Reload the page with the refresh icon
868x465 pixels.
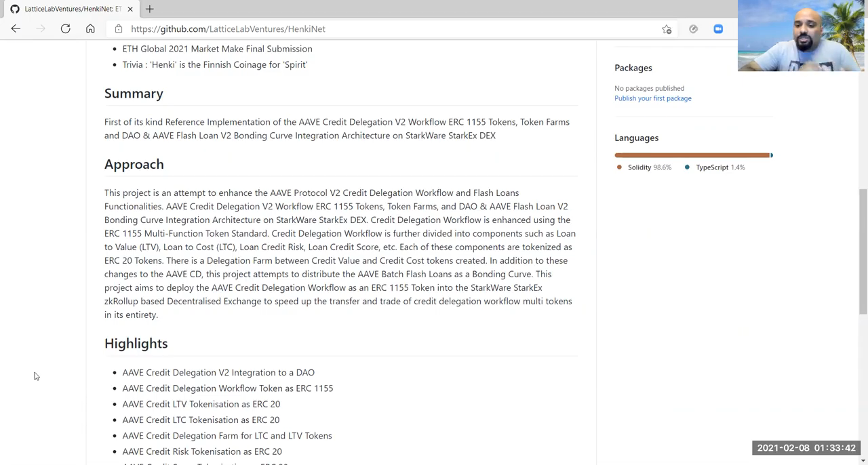tap(65, 28)
